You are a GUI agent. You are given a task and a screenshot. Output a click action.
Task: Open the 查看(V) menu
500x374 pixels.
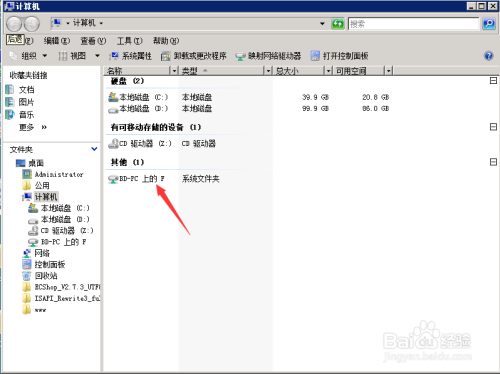point(93,41)
